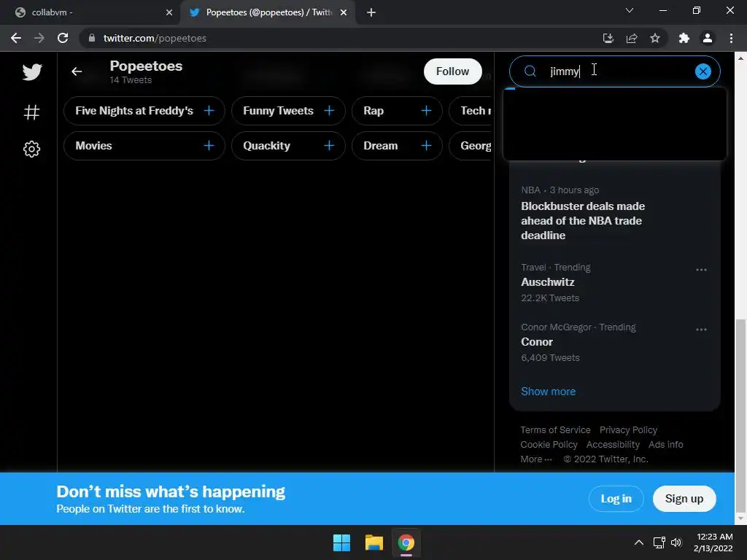Open Terms of Service link
This screenshot has height=560, width=747.
555,430
